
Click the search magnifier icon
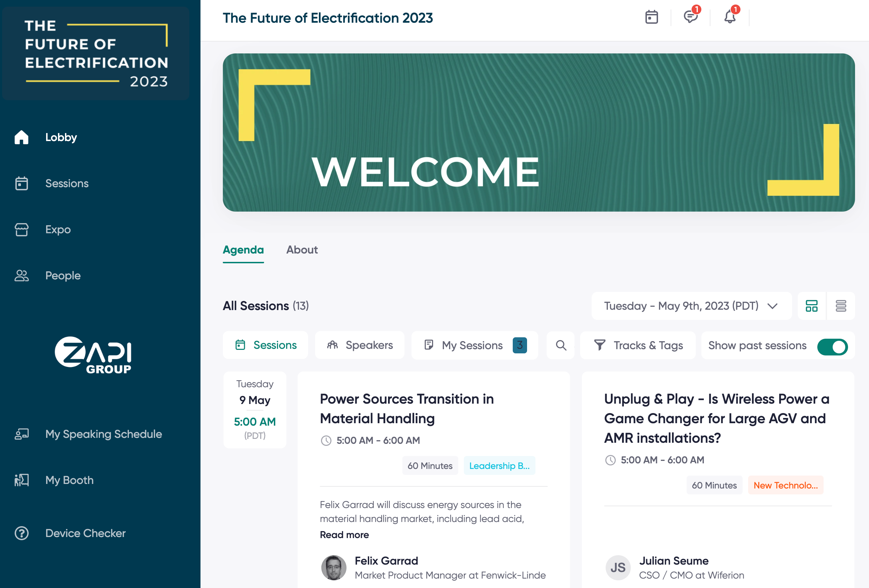[561, 345]
